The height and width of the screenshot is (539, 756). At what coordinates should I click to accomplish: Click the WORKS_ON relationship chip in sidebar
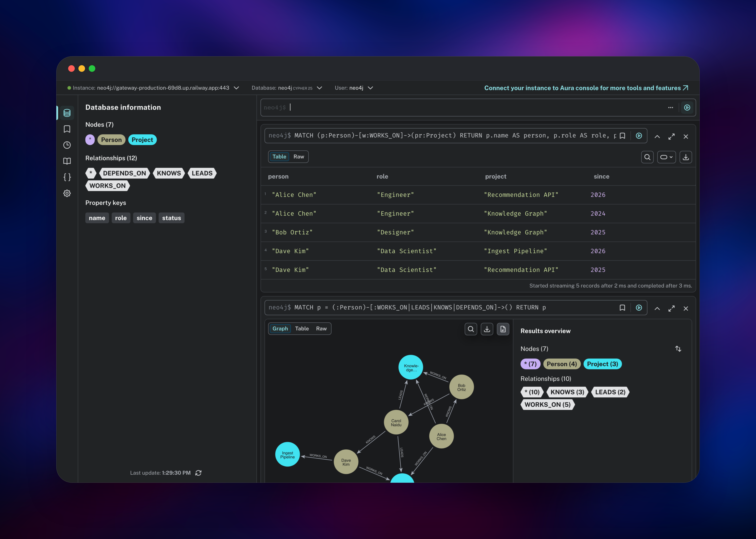click(x=108, y=186)
